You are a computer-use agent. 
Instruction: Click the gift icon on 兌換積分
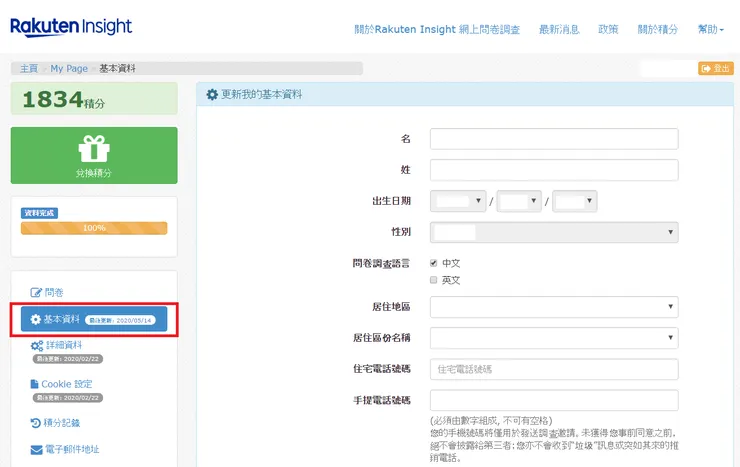(x=94, y=149)
